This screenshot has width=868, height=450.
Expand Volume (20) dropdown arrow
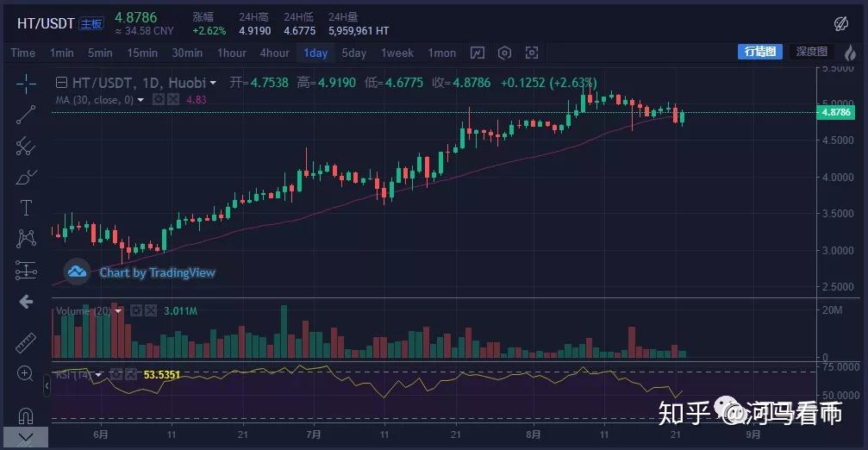pos(118,311)
